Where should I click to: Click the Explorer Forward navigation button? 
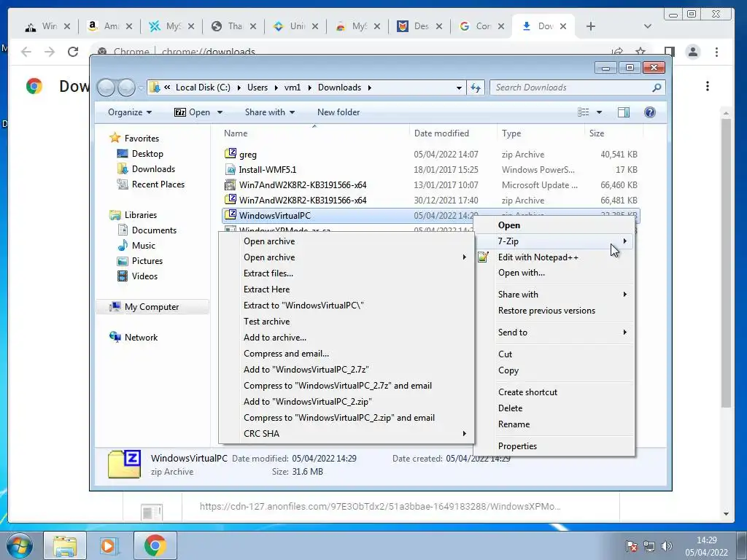pos(127,87)
